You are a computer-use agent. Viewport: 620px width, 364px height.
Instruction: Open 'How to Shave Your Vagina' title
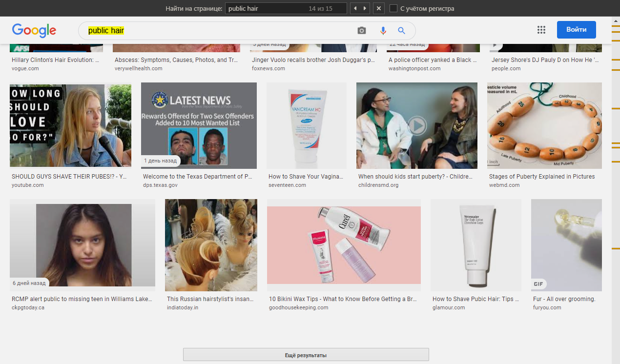[306, 177]
